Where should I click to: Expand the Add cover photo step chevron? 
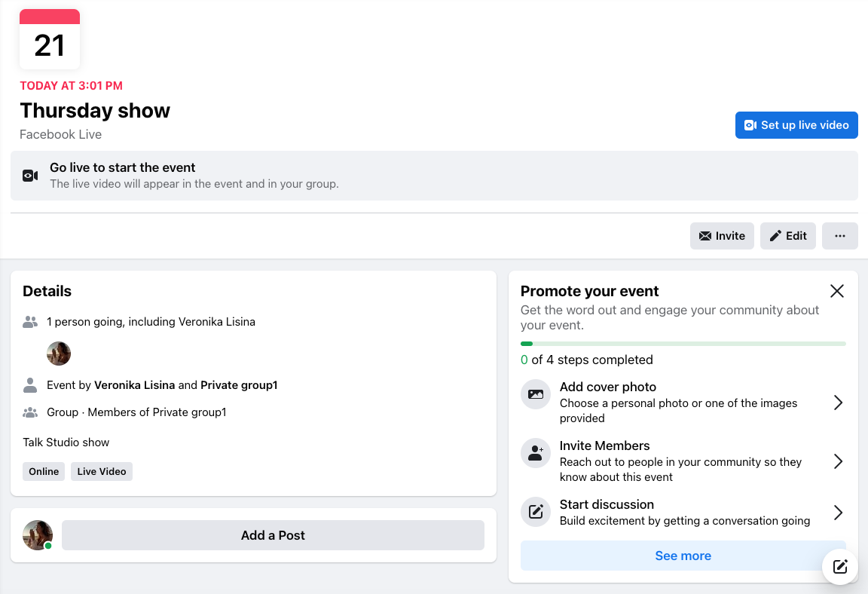click(838, 403)
